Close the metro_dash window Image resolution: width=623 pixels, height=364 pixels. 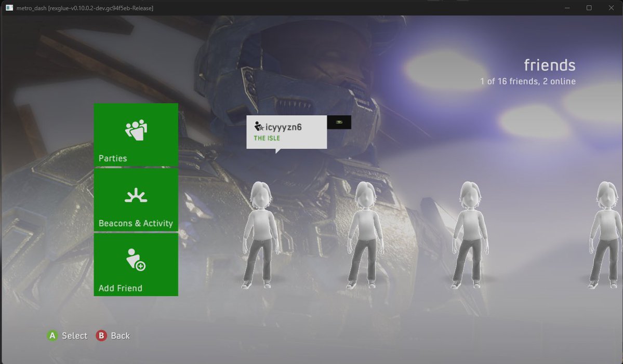(611, 8)
